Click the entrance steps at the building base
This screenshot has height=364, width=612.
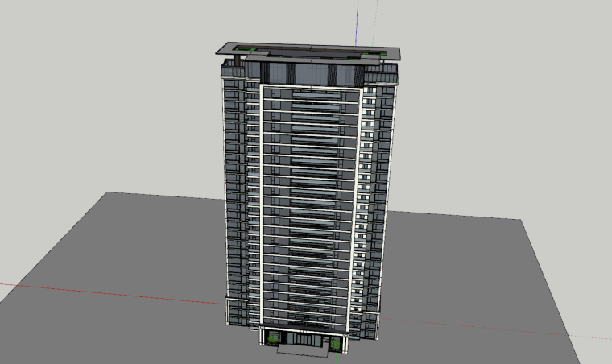point(302,350)
